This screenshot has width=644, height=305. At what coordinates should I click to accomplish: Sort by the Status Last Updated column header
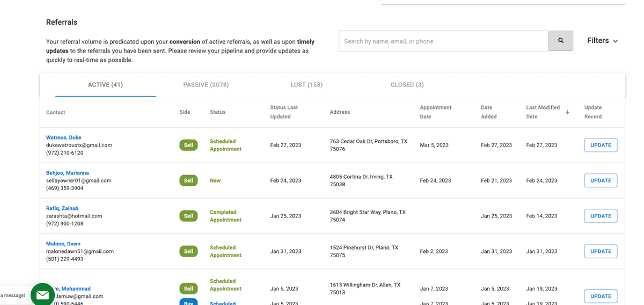point(284,112)
